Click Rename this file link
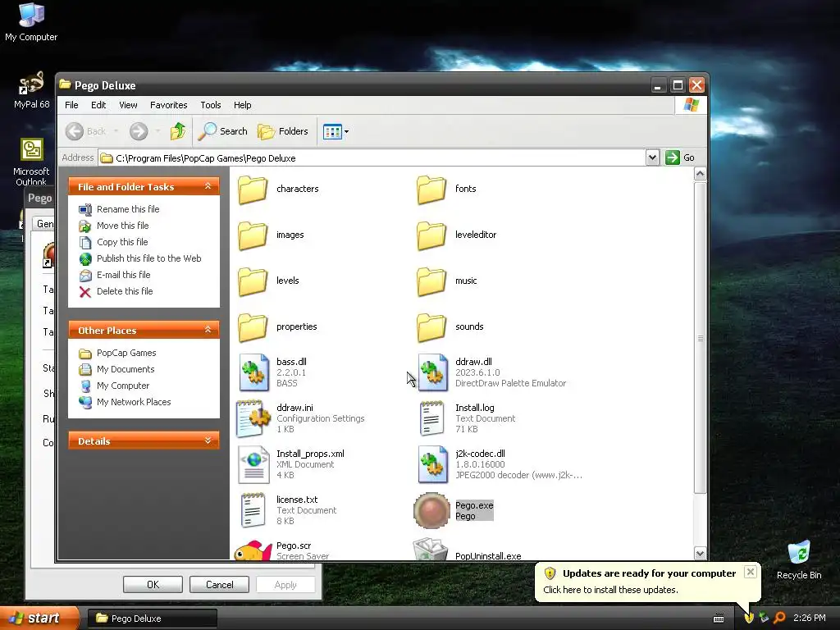Image resolution: width=840 pixels, height=630 pixels. click(128, 209)
